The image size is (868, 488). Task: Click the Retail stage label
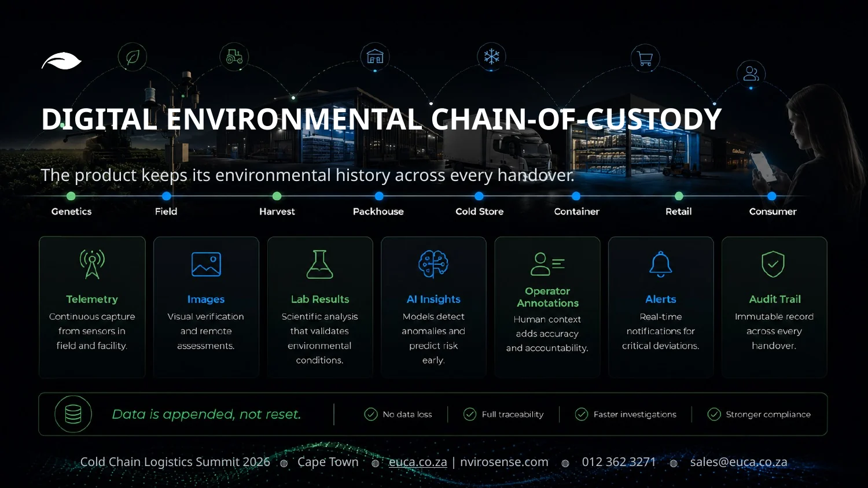[x=679, y=212]
